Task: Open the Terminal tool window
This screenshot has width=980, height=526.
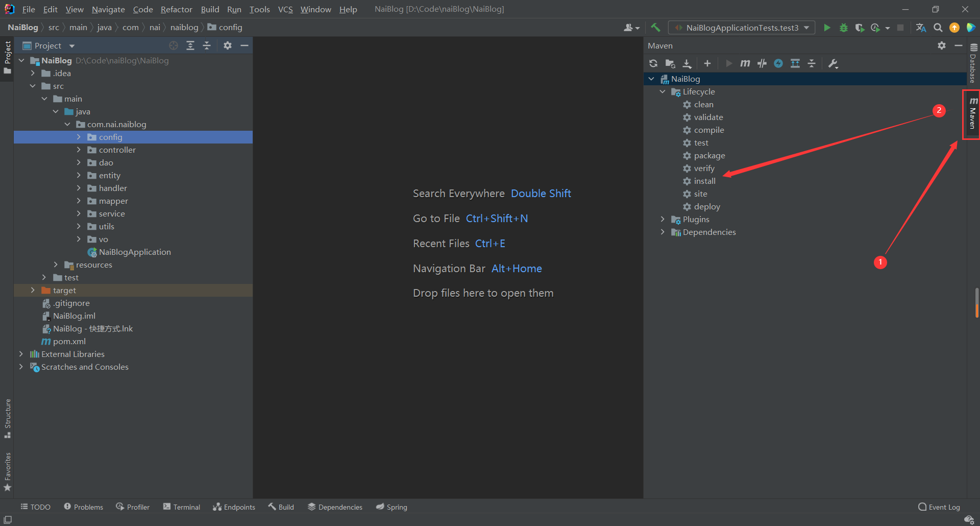Action: click(x=182, y=507)
